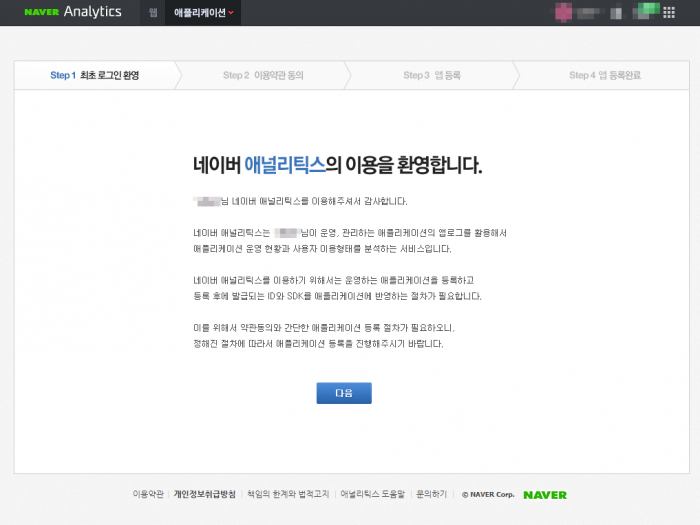Click the green NAVER footer logo
Screen dimensions: 700x525
pyautogui.click(x=545, y=495)
